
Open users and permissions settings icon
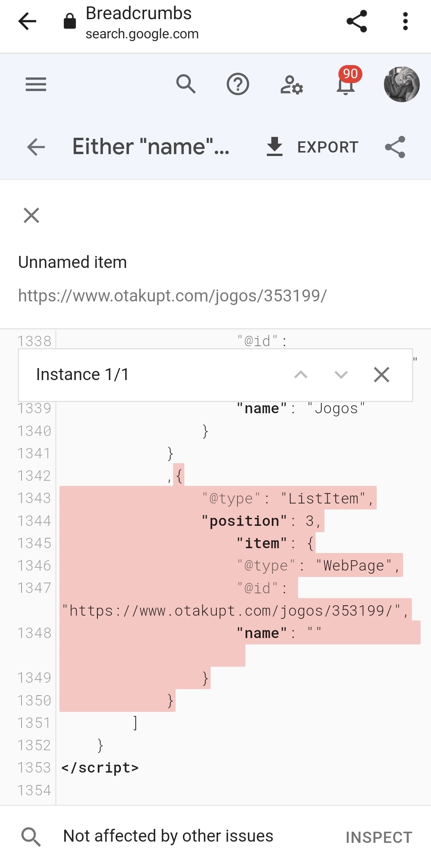coord(292,85)
